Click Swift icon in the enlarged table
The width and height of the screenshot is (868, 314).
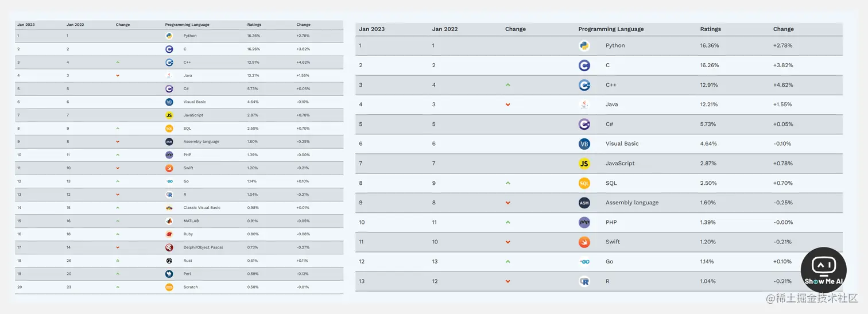click(x=584, y=242)
